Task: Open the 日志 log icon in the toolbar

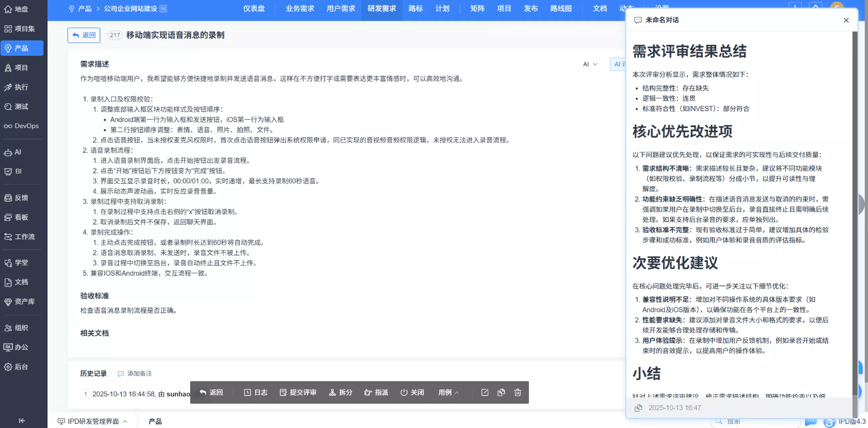Action: click(x=256, y=392)
